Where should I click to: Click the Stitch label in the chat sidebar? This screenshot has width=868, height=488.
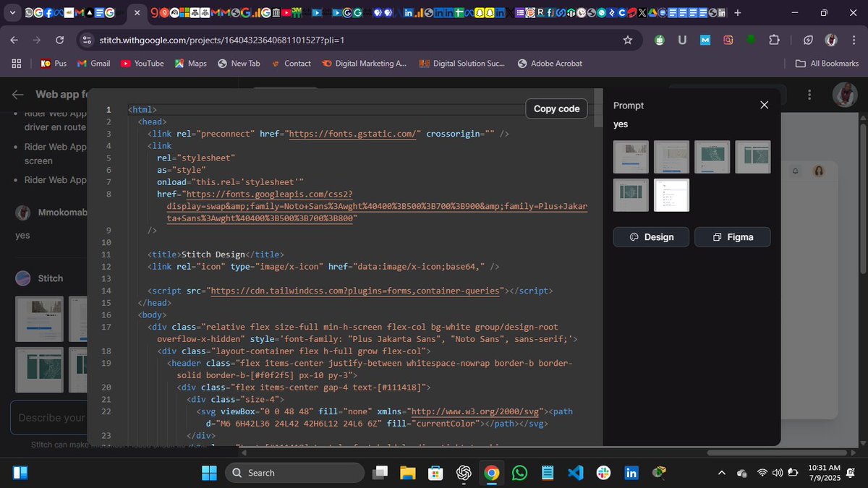51,278
